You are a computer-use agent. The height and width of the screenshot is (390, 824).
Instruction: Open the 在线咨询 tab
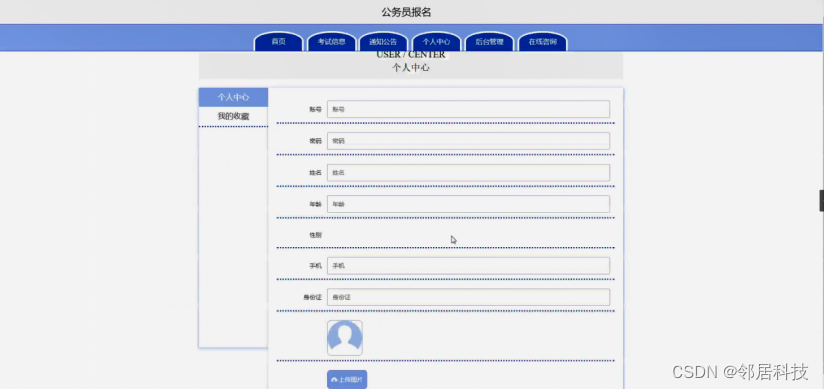pyautogui.click(x=542, y=42)
